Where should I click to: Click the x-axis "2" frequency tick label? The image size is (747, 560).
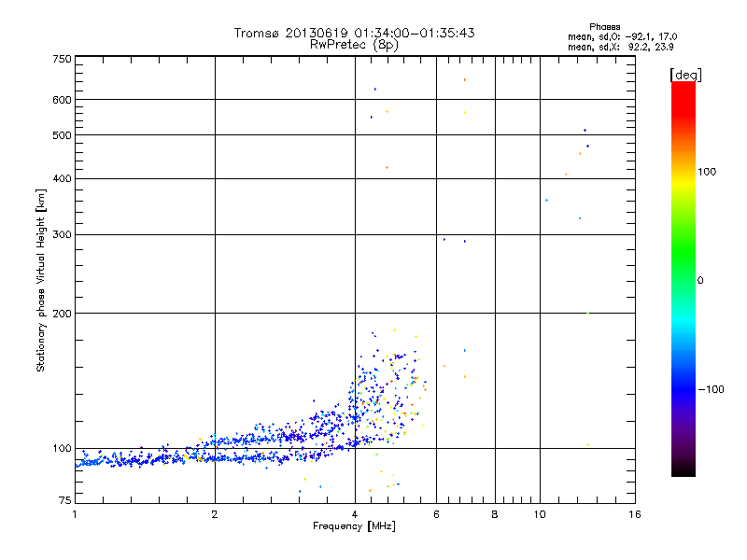[x=215, y=514]
